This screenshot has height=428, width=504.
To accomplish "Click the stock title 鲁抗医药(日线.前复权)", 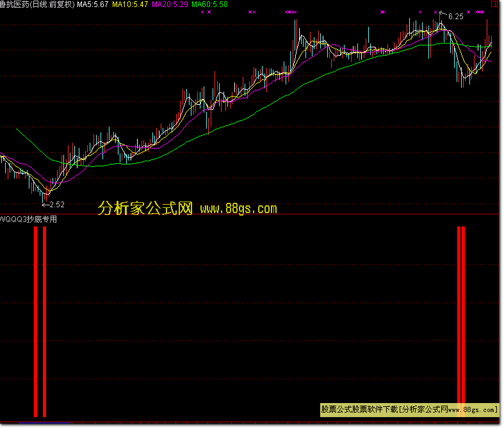I will [x=37, y=4].
